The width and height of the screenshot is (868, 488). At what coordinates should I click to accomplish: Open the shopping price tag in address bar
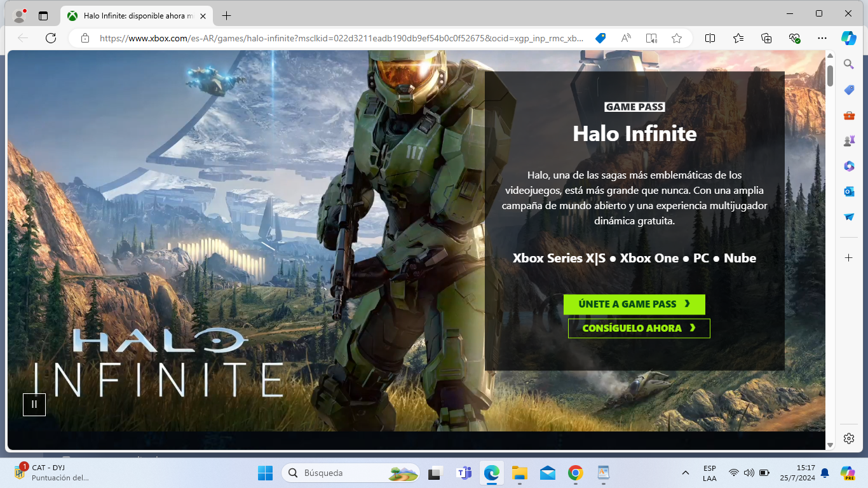coord(600,38)
